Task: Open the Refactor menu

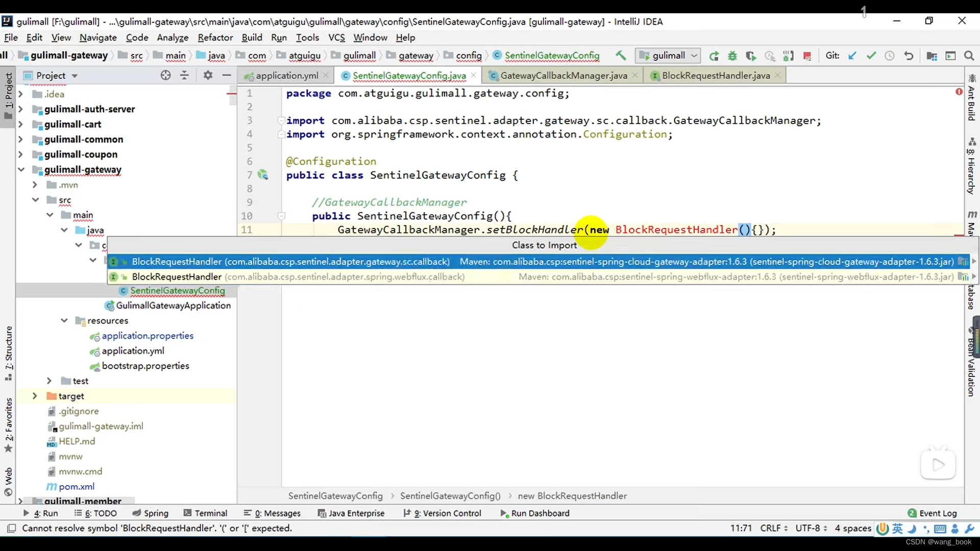Action: tap(215, 37)
